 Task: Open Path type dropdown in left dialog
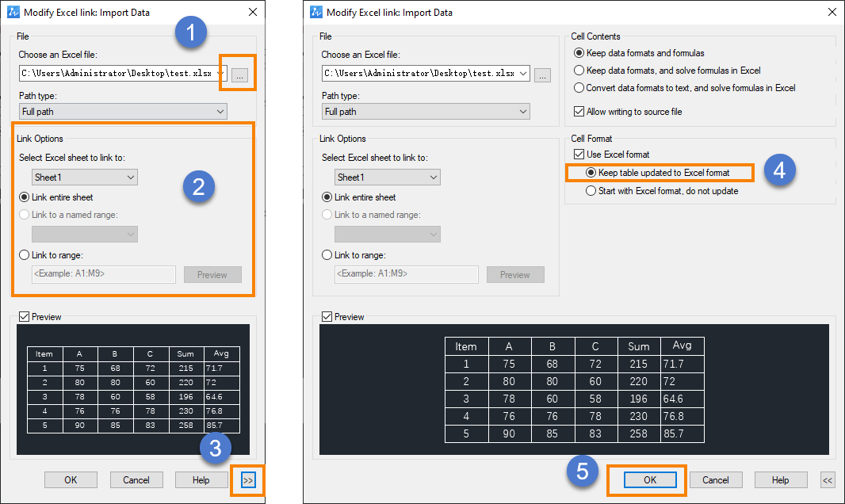[124, 112]
